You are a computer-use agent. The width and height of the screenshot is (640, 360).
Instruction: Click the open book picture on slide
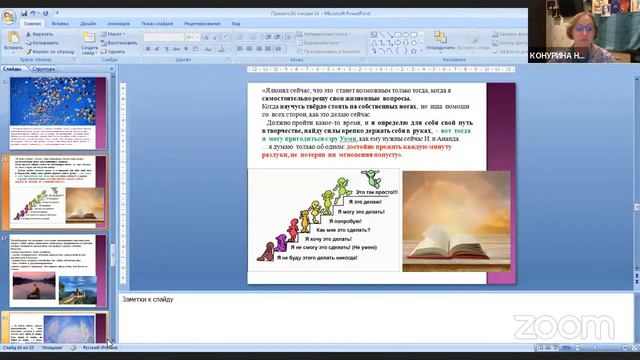pos(456,221)
